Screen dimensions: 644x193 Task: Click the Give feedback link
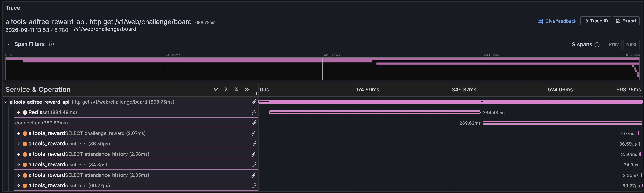[x=557, y=21]
